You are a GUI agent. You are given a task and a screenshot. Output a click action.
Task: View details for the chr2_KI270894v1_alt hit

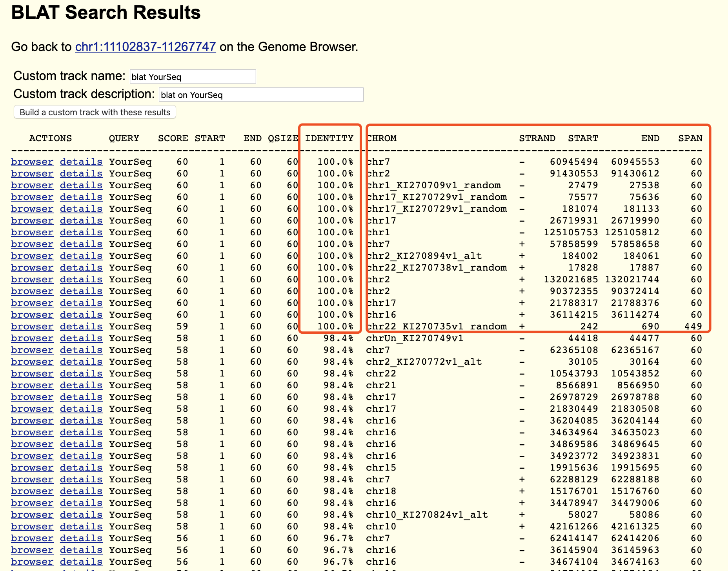tap(81, 256)
